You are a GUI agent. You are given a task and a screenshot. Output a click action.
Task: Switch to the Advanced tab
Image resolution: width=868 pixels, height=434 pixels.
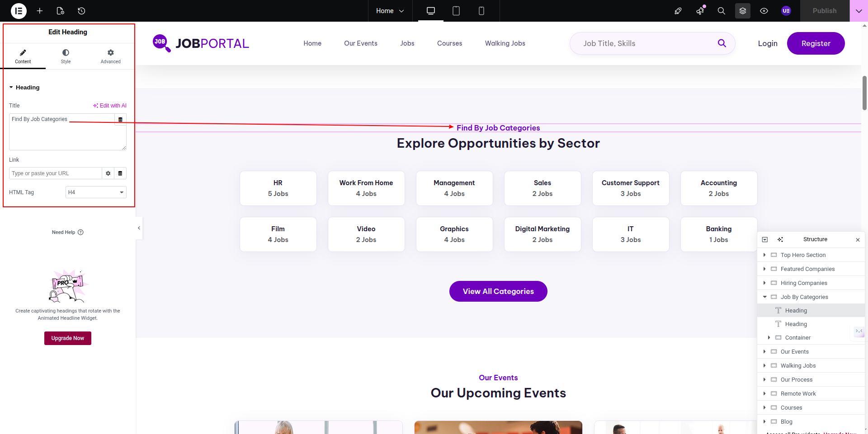[110, 56]
